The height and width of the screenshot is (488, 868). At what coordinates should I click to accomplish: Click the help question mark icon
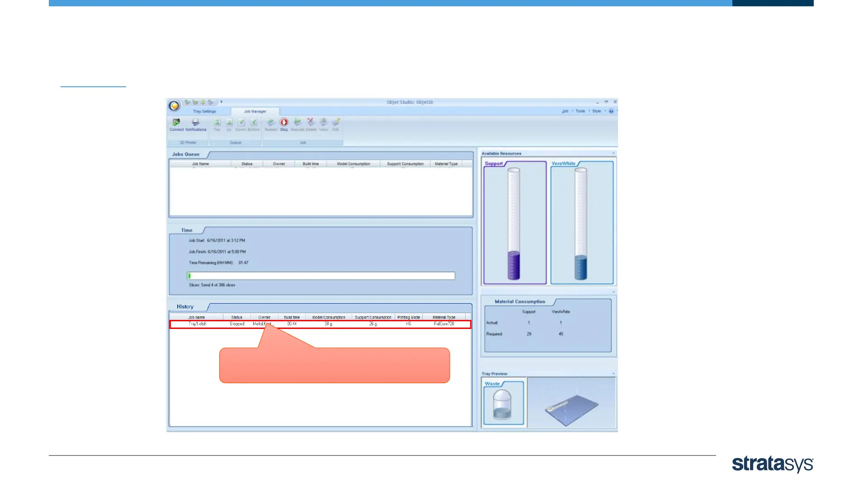tap(611, 111)
